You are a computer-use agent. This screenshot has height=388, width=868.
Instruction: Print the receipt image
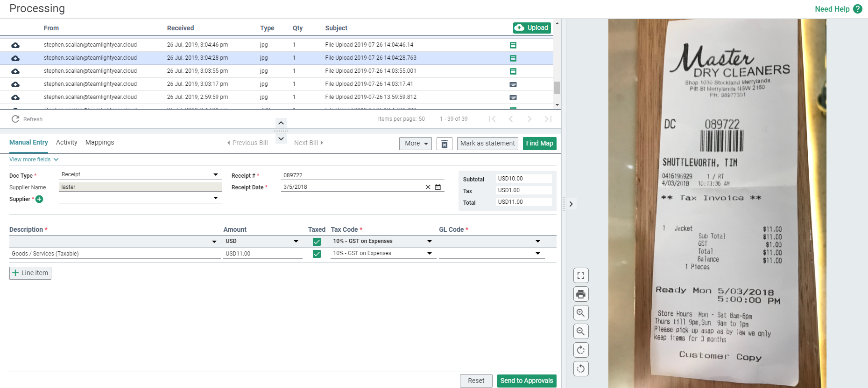581,294
